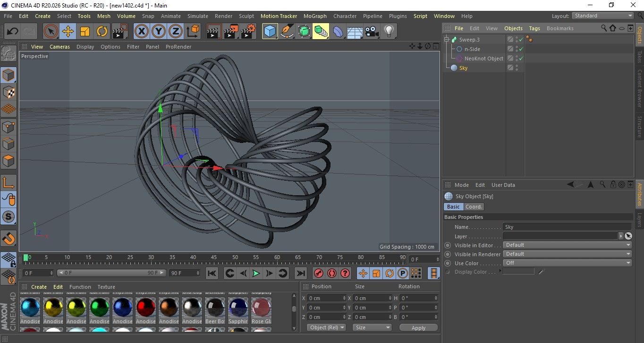Switch to Model mode
The height and width of the screenshot is (343, 644).
coord(8,75)
